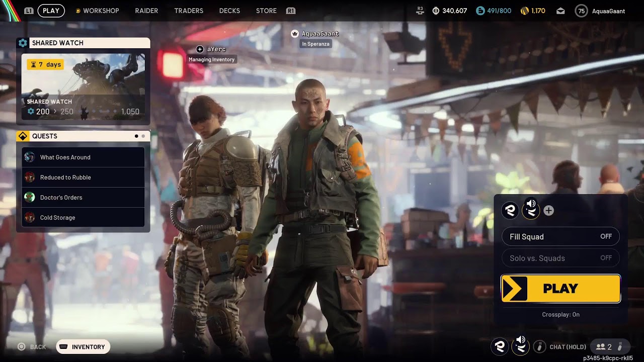Image resolution: width=644 pixels, height=362 pixels.
Task: Open the What Goes Around quest
Action: point(83,157)
